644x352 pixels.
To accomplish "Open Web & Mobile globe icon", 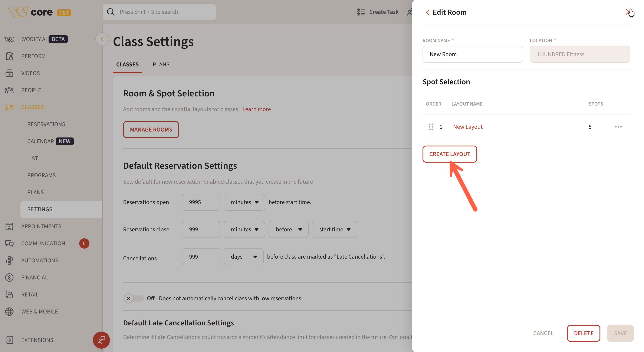I will (x=9, y=312).
